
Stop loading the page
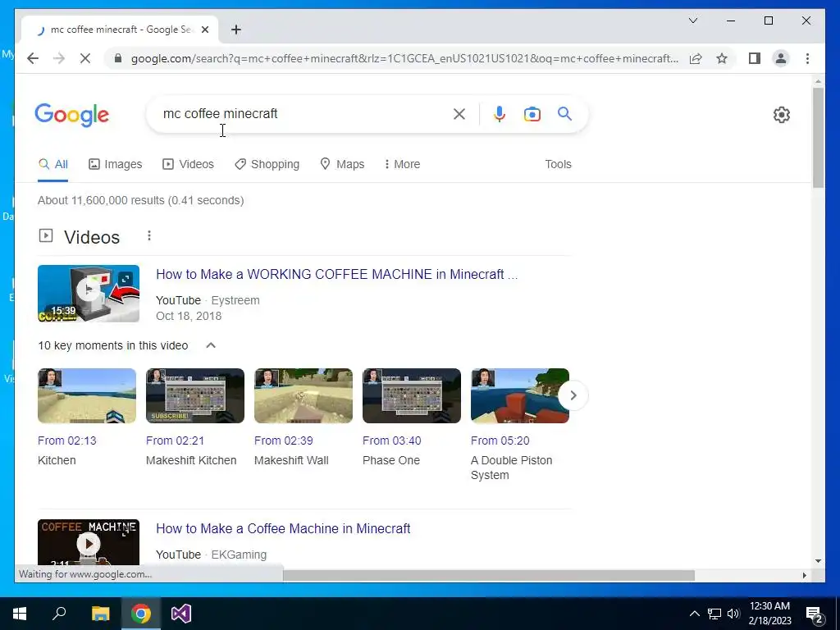tap(85, 58)
